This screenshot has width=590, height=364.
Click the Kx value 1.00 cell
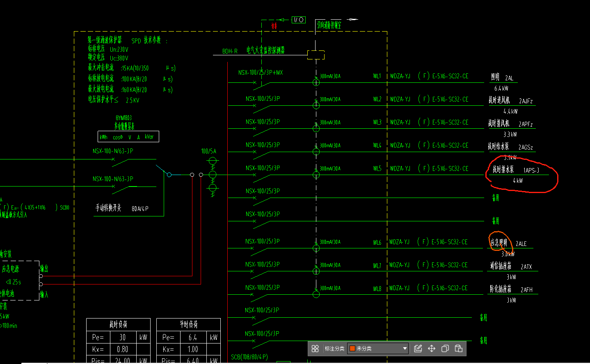pos(193,349)
